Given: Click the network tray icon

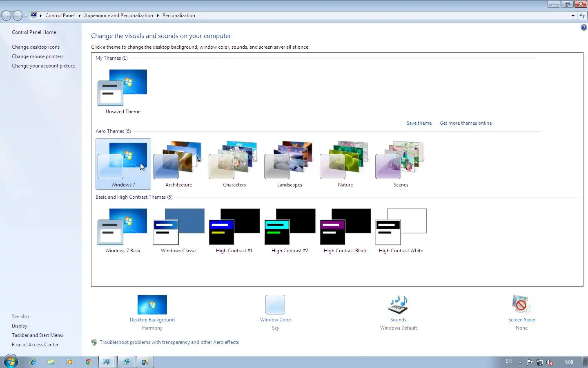Looking at the screenshot, I should click(540, 362).
